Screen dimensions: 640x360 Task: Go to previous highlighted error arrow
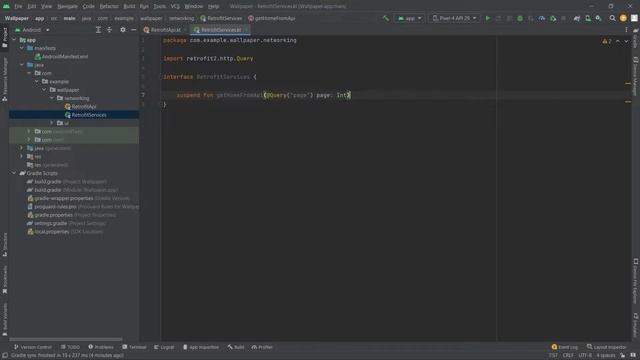click(x=618, y=41)
